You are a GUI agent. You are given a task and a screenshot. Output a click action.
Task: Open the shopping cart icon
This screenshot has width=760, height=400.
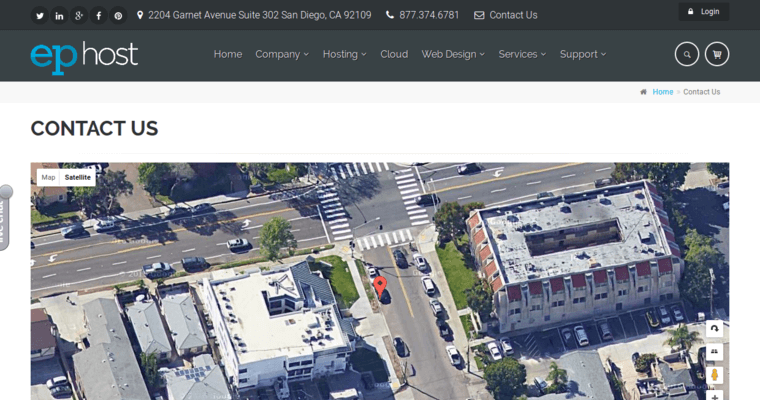(x=716, y=54)
